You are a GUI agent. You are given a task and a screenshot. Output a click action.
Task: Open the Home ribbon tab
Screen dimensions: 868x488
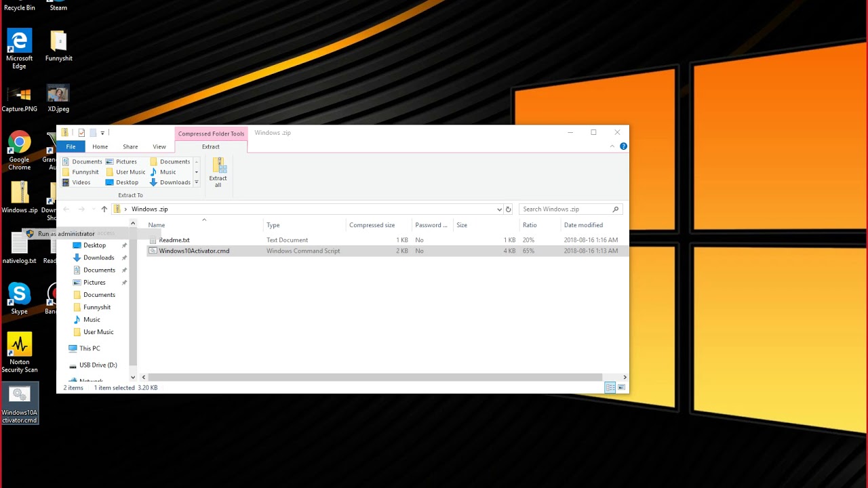(x=100, y=146)
